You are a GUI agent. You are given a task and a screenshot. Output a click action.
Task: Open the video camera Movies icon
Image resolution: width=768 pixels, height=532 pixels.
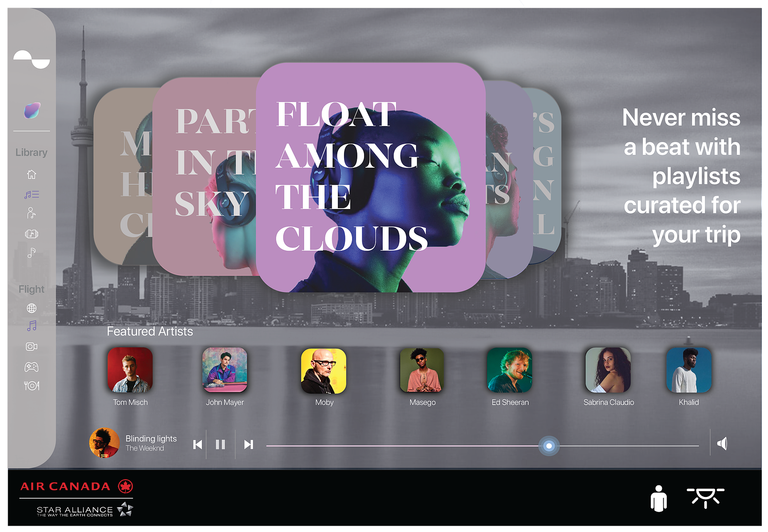(32, 347)
